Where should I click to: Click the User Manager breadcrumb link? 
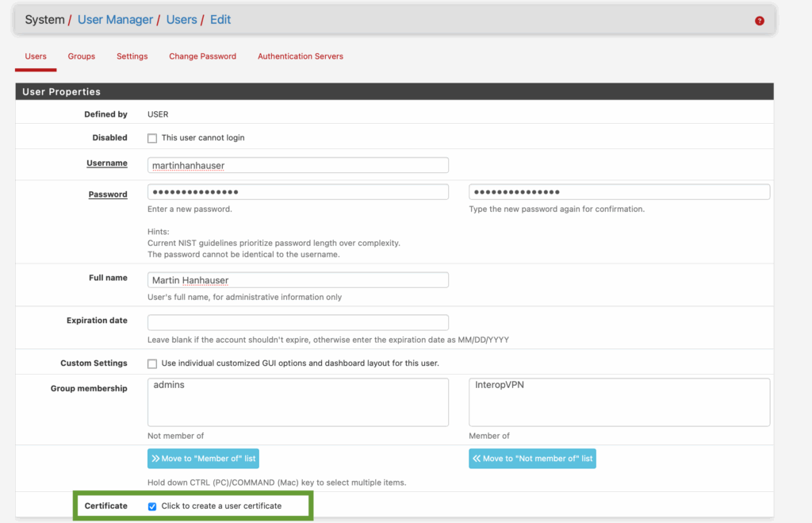[x=115, y=20]
